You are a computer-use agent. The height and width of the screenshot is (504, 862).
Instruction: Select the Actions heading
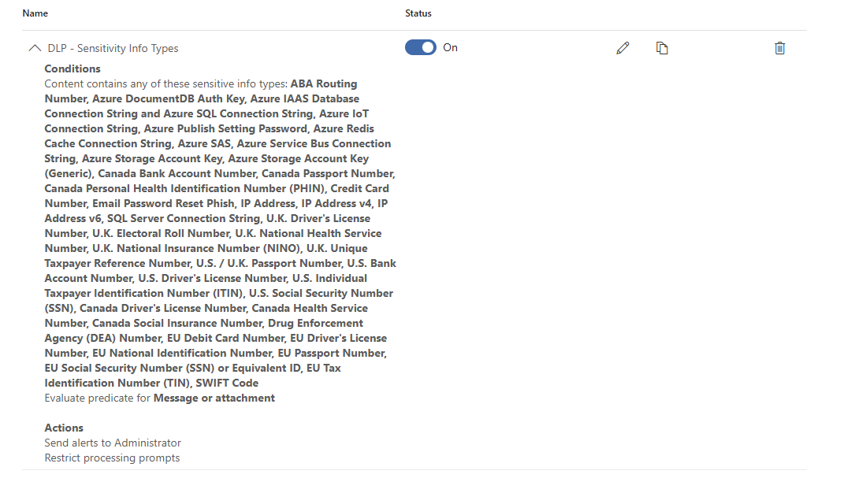(64, 428)
